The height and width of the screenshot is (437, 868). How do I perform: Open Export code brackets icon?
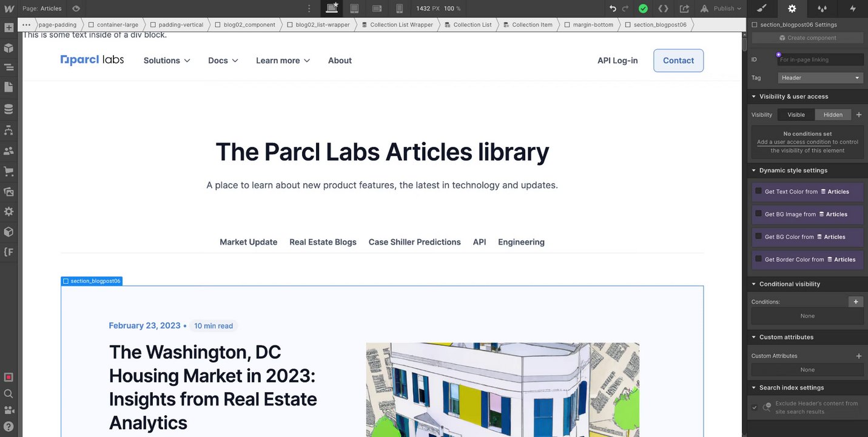664,8
